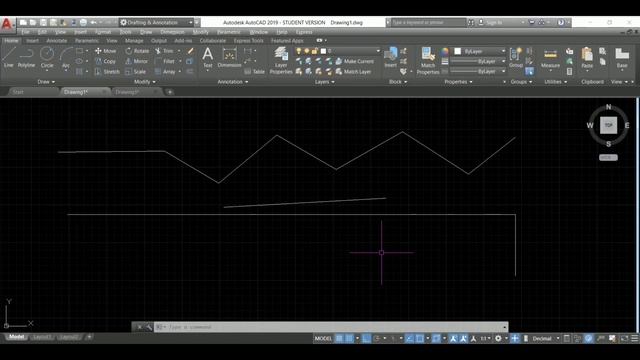The height and width of the screenshot is (360, 640).
Task: Click the Paste clipboard tool
Action: click(x=587, y=58)
